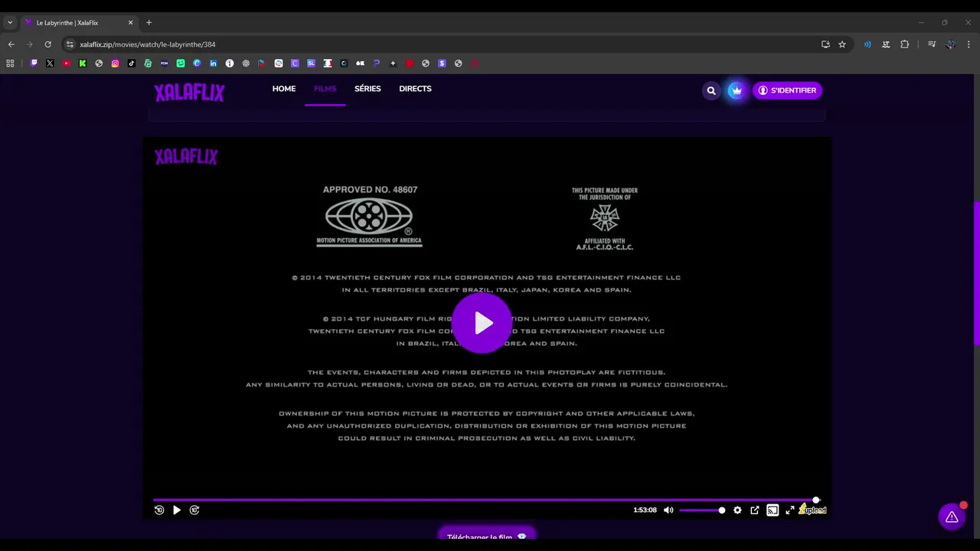Image resolution: width=980 pixels, height=551 pixels.
Task: Open the DIRECTS nav item
Action: [415, 89]
